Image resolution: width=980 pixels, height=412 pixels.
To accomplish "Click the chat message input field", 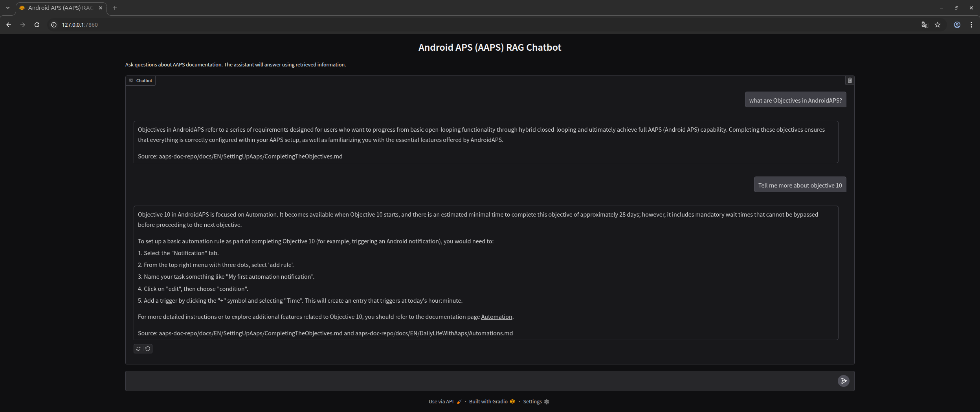I will tap(472, 381).
